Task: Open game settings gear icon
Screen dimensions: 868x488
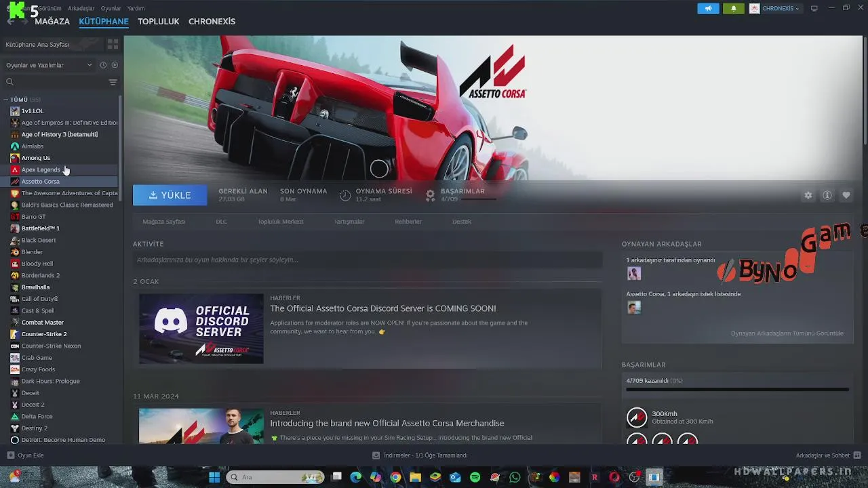Action: 808,195
